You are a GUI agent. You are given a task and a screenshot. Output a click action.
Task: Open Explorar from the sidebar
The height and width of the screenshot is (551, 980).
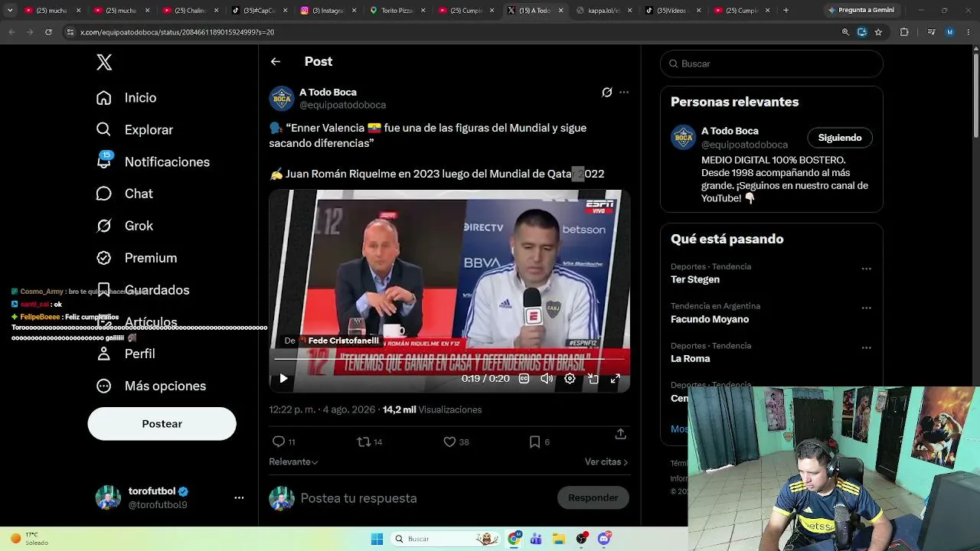(x=135, y=130)
